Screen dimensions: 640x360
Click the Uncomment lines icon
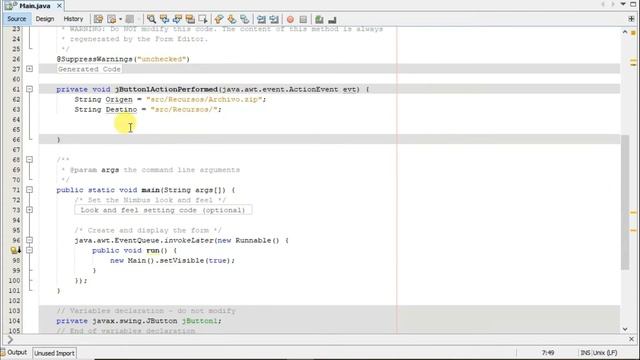pos(332,19)
